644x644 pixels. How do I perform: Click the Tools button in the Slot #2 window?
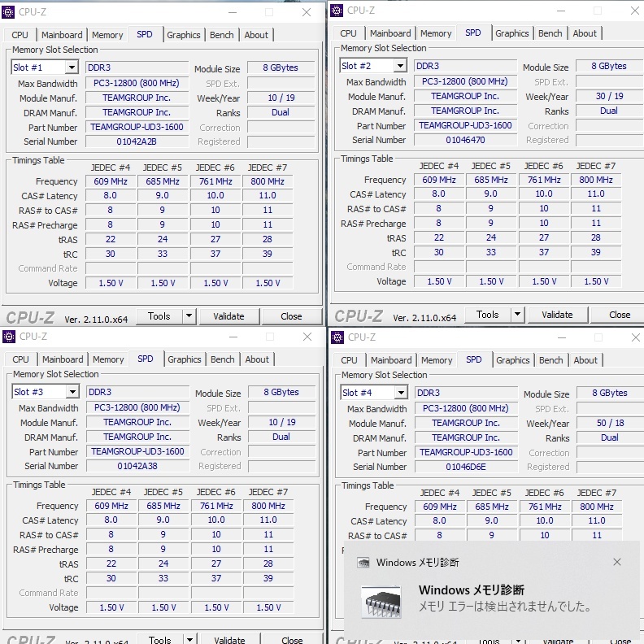point(488,314)
